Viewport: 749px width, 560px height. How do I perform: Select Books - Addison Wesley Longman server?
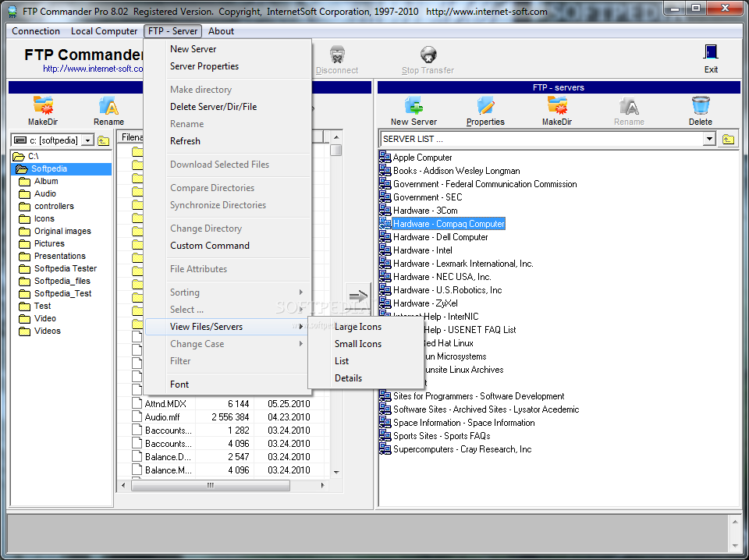456,171
